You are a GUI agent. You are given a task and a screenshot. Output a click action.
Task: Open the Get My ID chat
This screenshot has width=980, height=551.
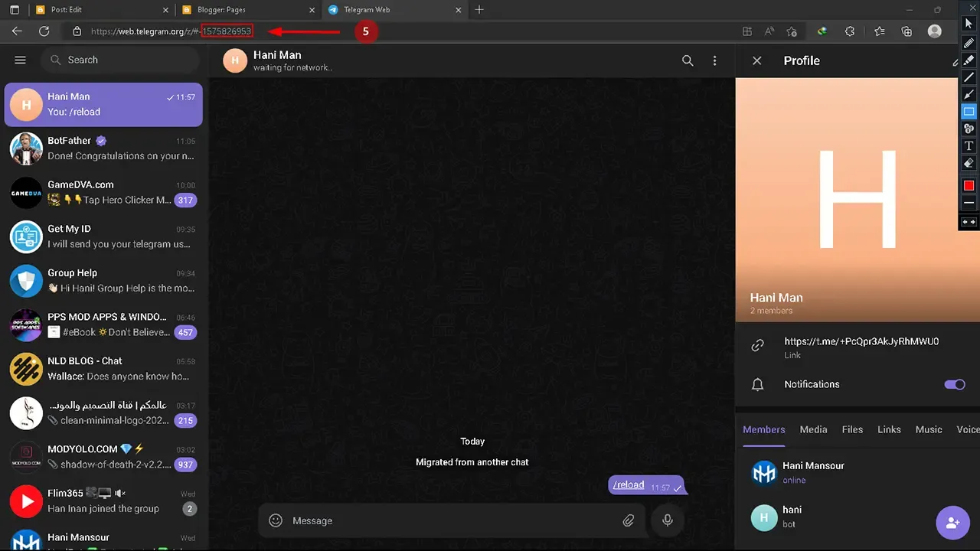click(x=103, y=236)
